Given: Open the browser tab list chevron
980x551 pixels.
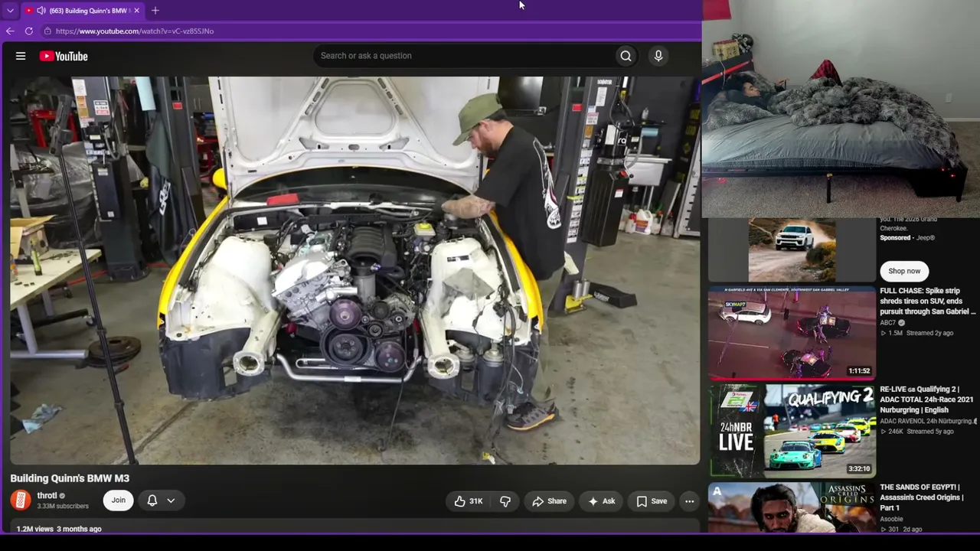Looking at the screenshot, I should coord(10,11).
